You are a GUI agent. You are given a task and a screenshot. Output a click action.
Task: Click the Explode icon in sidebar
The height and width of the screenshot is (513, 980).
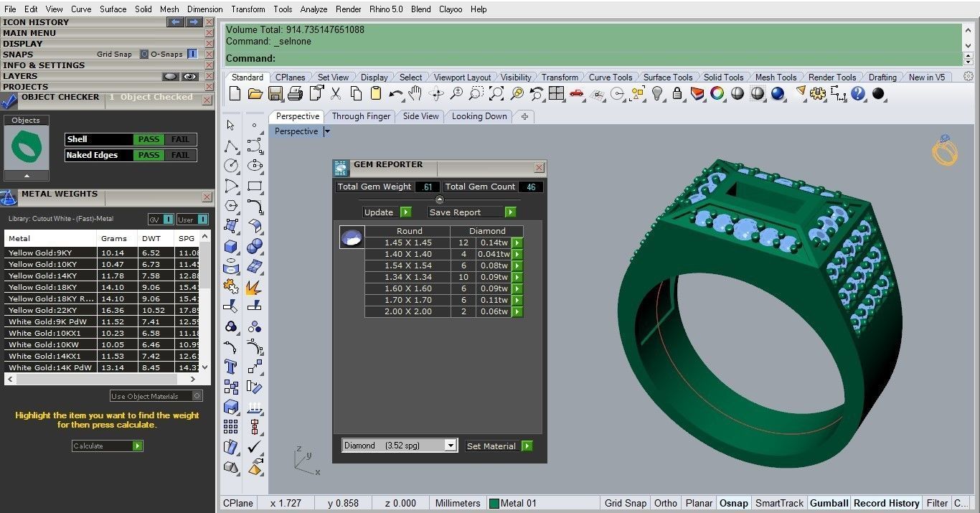pyautogui.click(x=254, y=286)
